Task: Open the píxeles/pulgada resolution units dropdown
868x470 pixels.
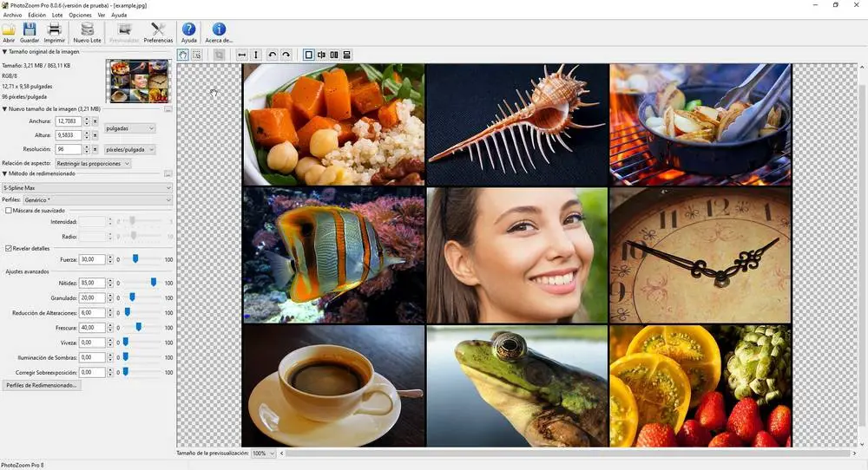Action: pyautogui.click(x=129, y=150)
